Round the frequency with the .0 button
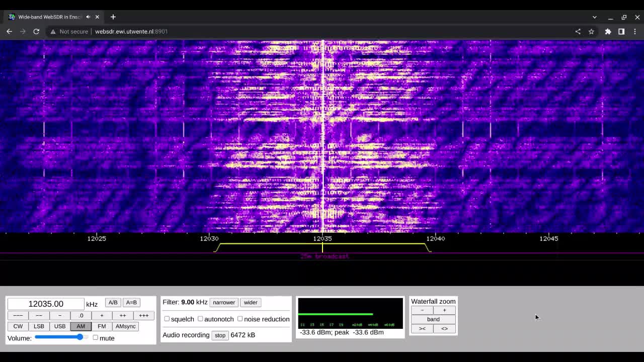Screen dimensions: 644x362 [x=80, y=315]
